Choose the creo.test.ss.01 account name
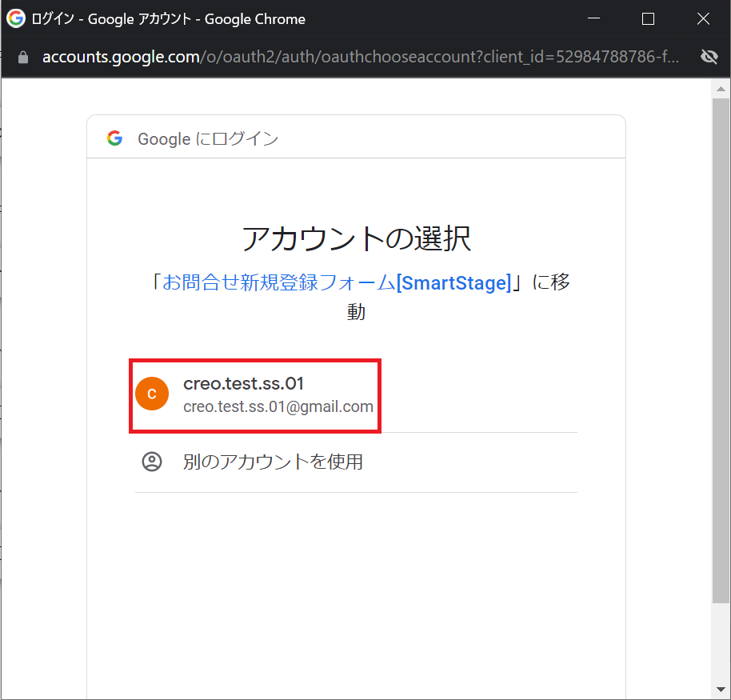 (243, 384)
